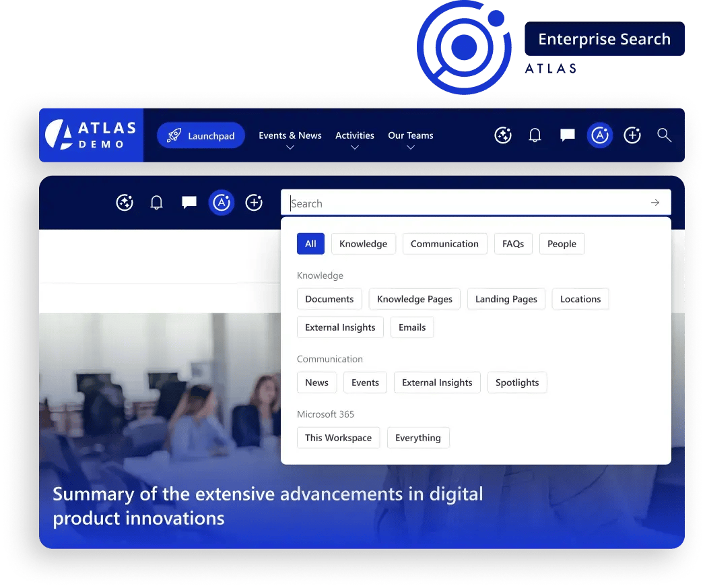
Task: Enable the FAQs search filter
Action: [x=513, y=243]
